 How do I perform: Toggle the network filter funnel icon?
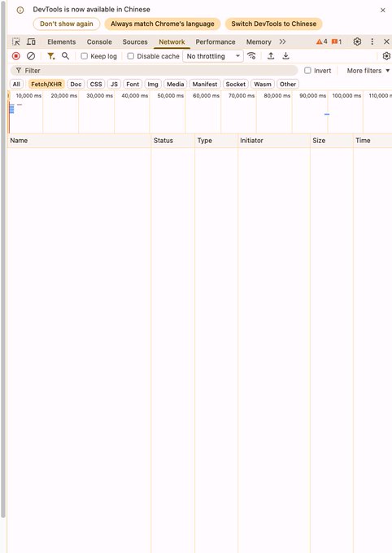pyautogui.click(x=50, y=56)
